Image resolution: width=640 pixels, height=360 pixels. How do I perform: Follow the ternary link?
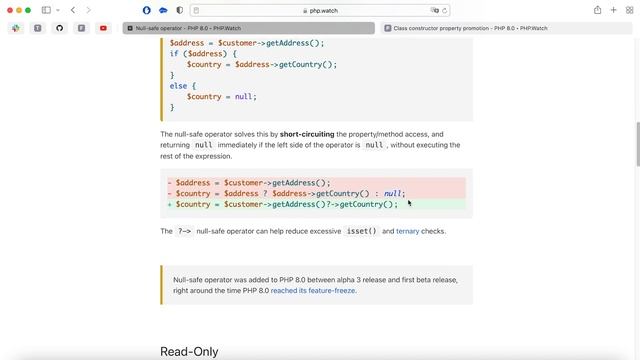pyautogui.click(x=407, y=231)
